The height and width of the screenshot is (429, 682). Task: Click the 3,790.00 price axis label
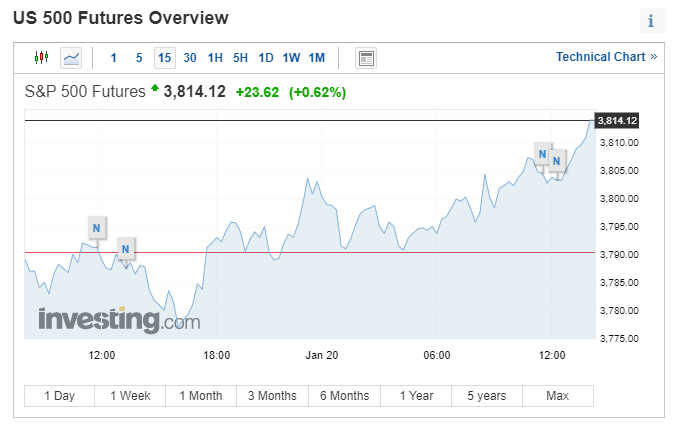pos(619,255)
